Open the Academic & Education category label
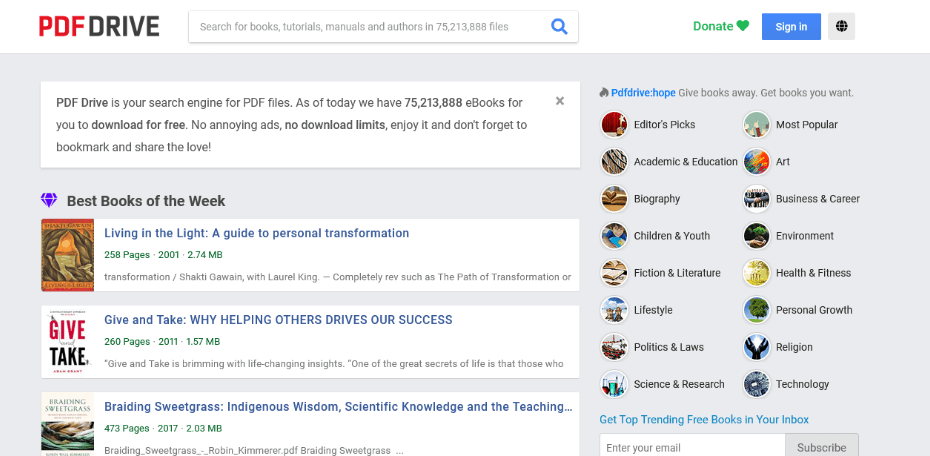Viewport: 930px width, 456px height. point(686,161)
